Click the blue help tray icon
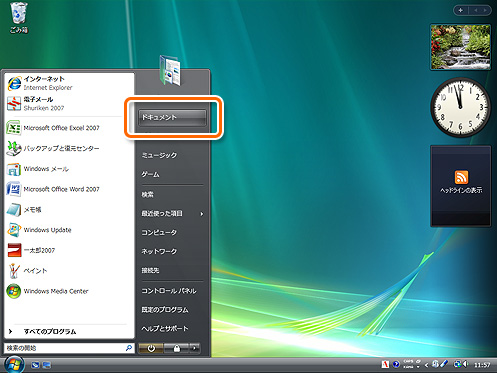The image size is (497, 373). pos(396,364)
